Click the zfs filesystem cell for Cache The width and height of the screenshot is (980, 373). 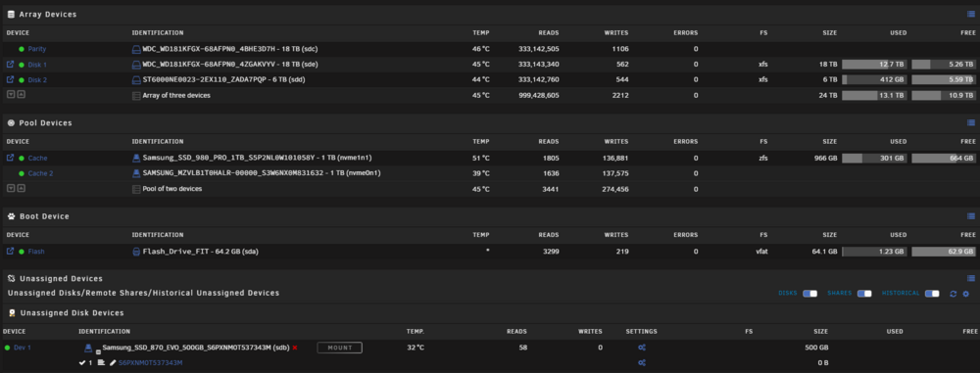(x=762, y=158)
